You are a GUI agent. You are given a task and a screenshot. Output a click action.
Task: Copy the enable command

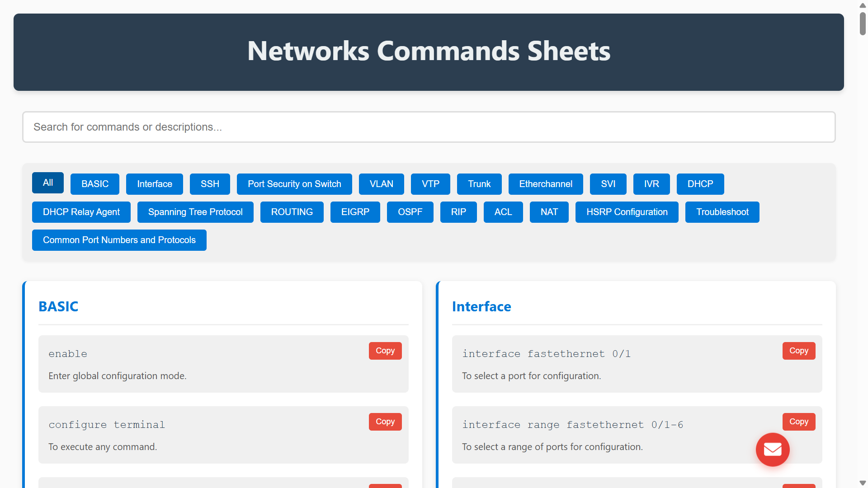385,351
